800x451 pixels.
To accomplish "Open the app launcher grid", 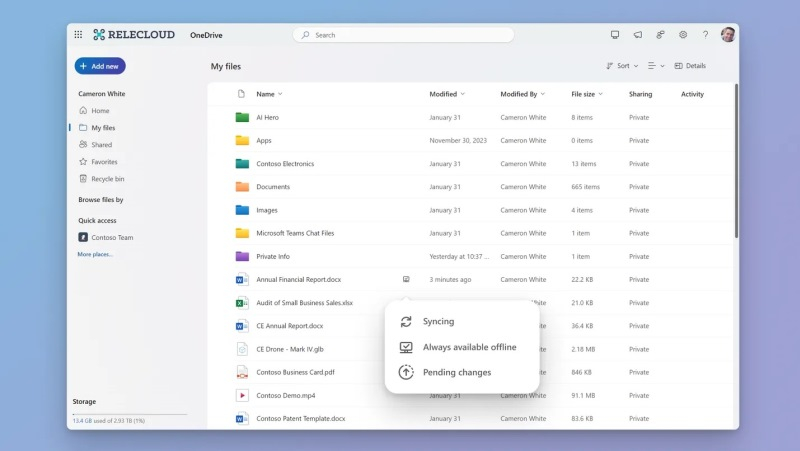I will [x=78, y=35].
